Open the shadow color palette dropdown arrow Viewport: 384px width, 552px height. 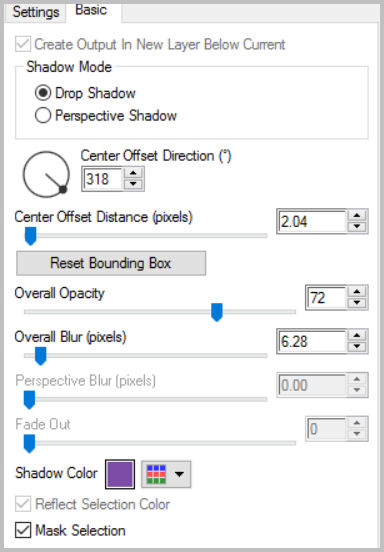click(x=180, y=474)
